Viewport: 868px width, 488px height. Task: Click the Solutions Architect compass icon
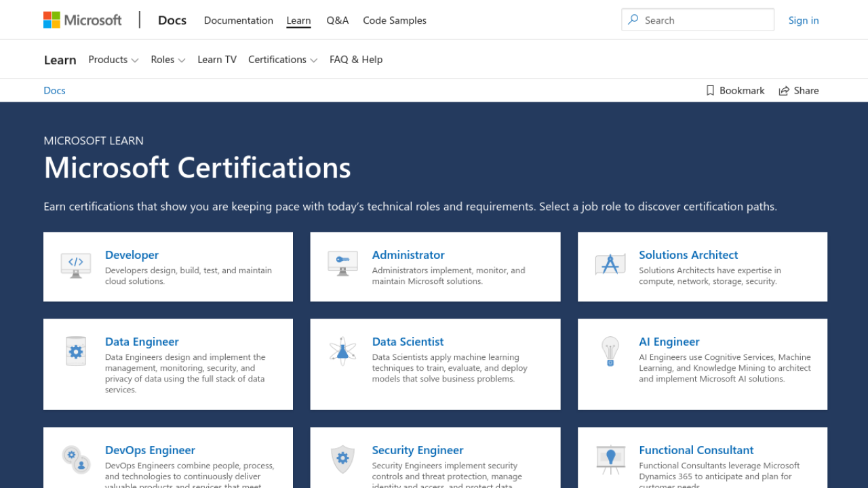click(x=610, y=264)
